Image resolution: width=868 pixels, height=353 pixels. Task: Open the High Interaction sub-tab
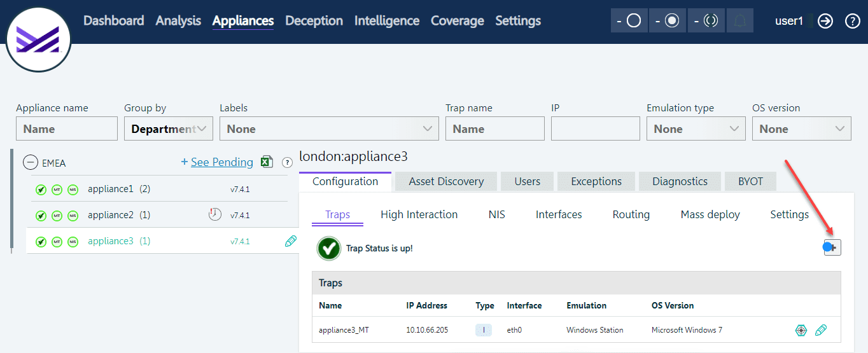419,214
